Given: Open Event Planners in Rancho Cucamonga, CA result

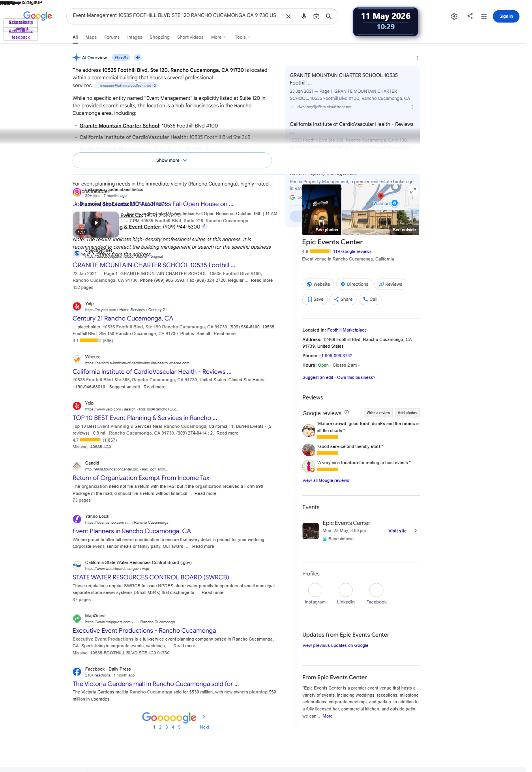Looking at the screenshot, I should [132, 531].
